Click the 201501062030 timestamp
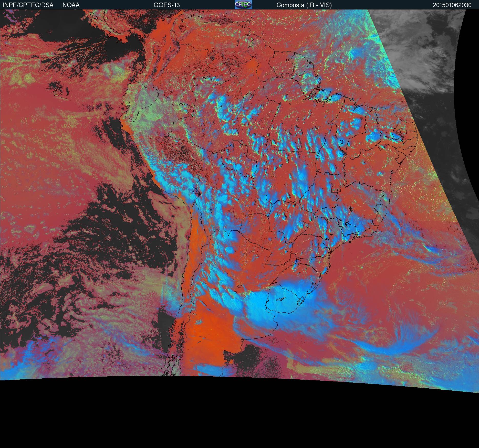Image resolution: width=479 pixels, height=448 pixels. point(452,5)
